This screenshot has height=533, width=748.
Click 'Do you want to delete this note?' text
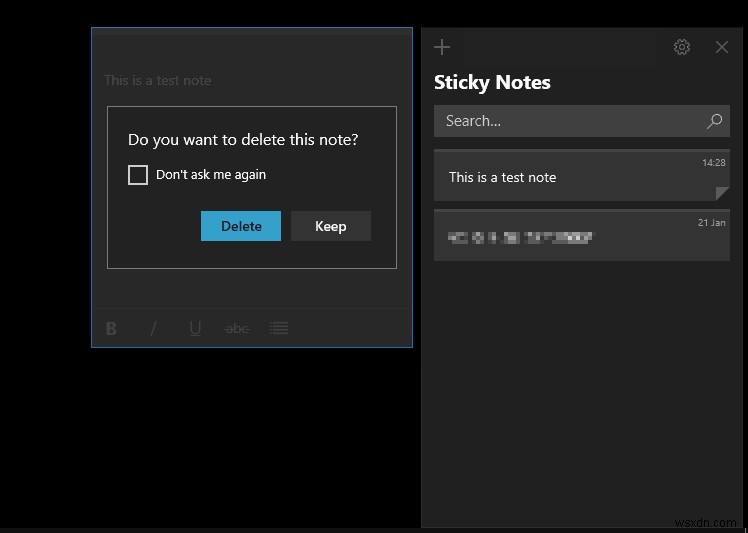tap(243, 140)
